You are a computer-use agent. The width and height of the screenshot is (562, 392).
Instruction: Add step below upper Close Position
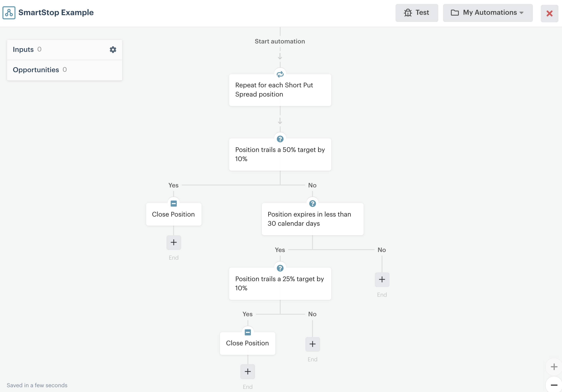tap(174, 242)
